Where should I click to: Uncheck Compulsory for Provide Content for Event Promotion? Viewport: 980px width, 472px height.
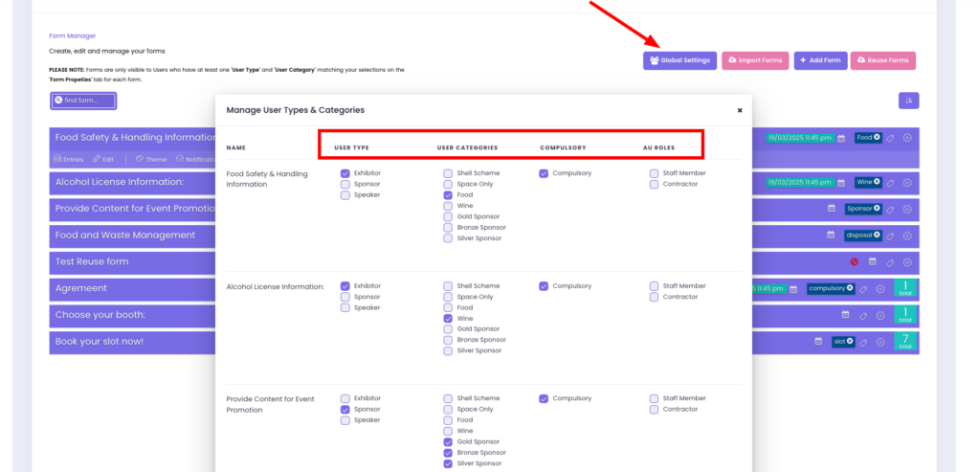click(544, 398)
